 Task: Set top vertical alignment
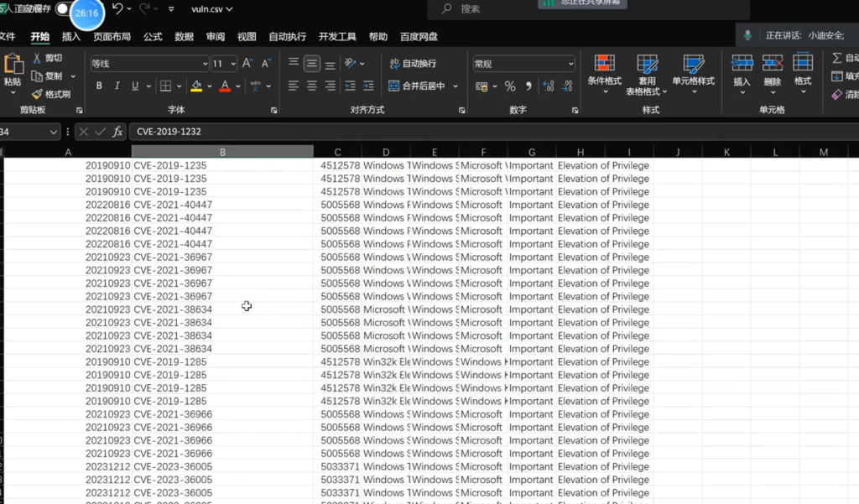click(294, 64)
